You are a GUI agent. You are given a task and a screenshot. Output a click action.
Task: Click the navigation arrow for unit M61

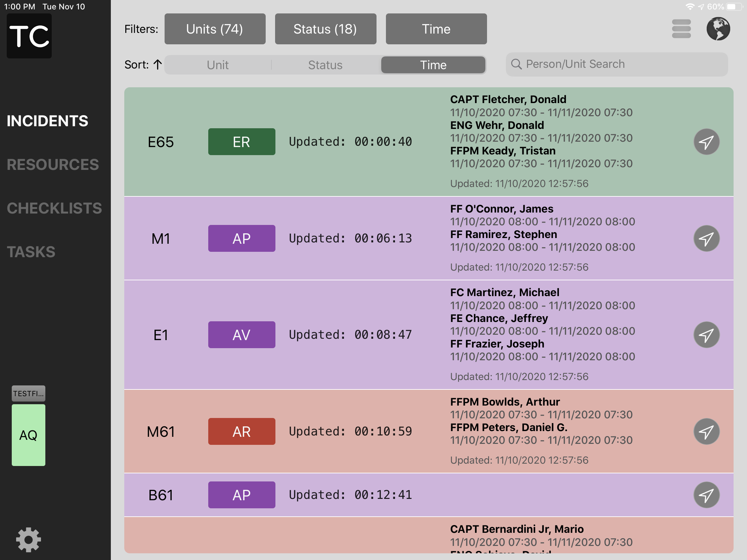pos(707,431)
